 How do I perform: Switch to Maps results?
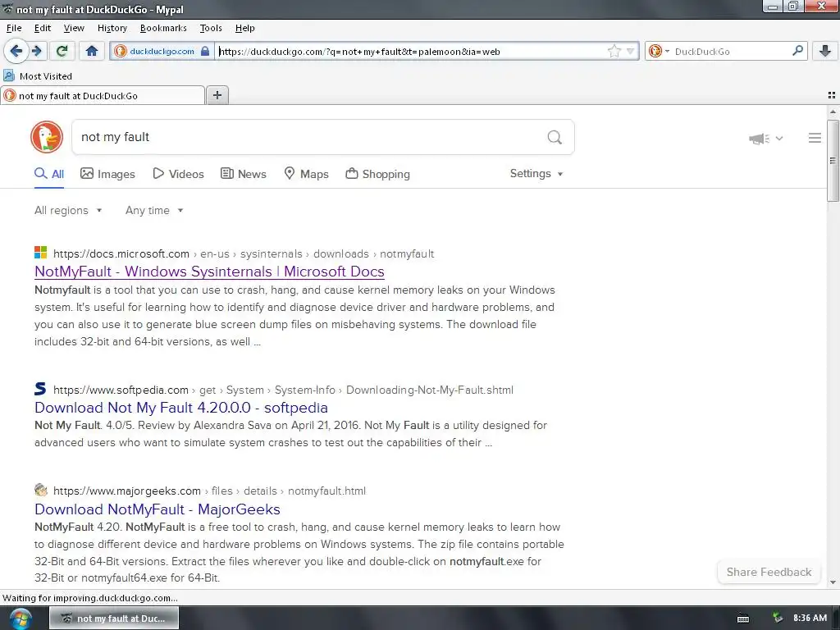tap(306, 174)
